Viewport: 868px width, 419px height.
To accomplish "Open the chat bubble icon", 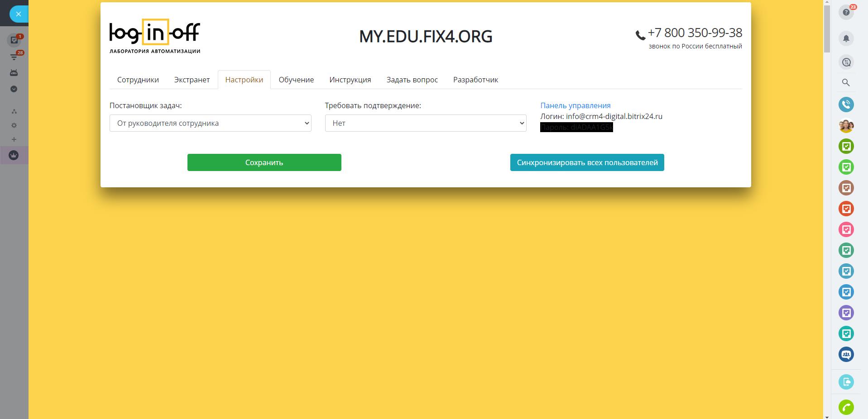I will point(846,62).
